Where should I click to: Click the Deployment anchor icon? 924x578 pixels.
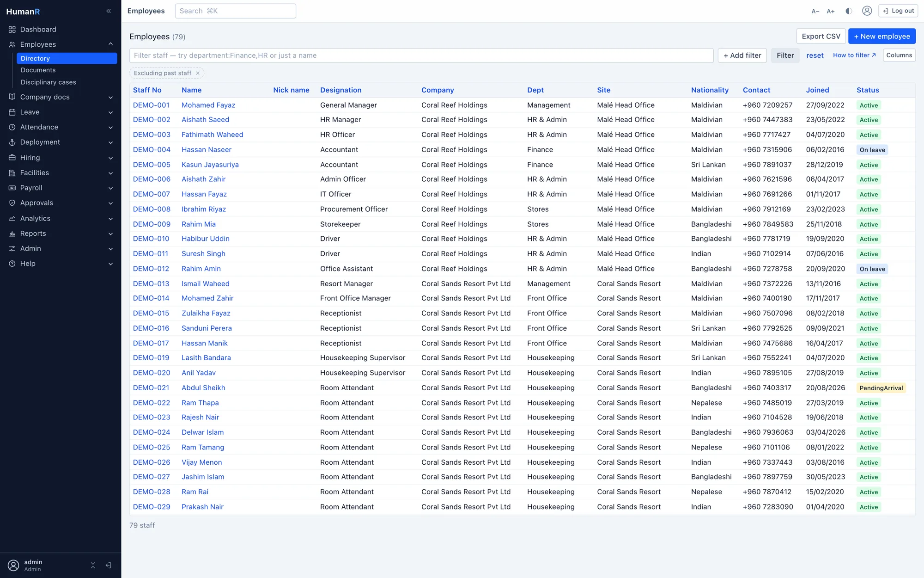[x=12, y=142]
